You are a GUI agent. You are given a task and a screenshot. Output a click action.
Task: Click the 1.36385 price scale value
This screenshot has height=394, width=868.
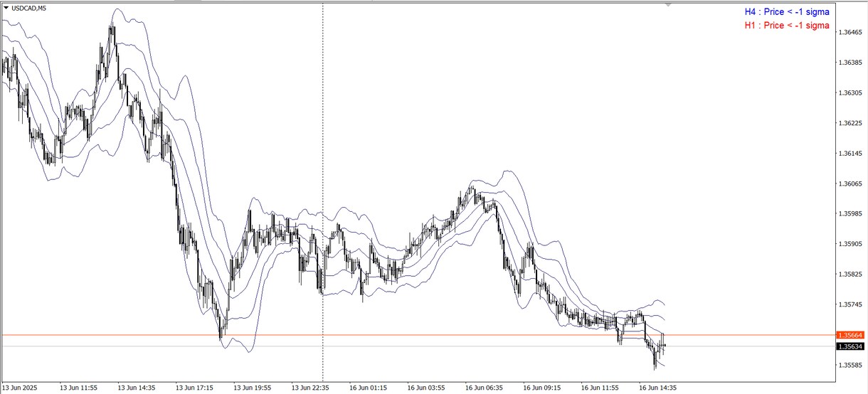(851, 63)
